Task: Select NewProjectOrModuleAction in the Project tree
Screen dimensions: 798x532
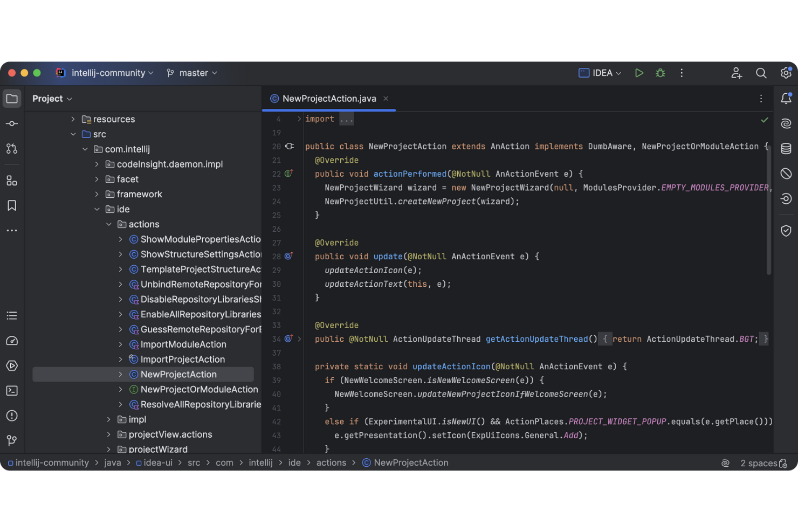Action: pyautogui.click(x=199, y=389)
